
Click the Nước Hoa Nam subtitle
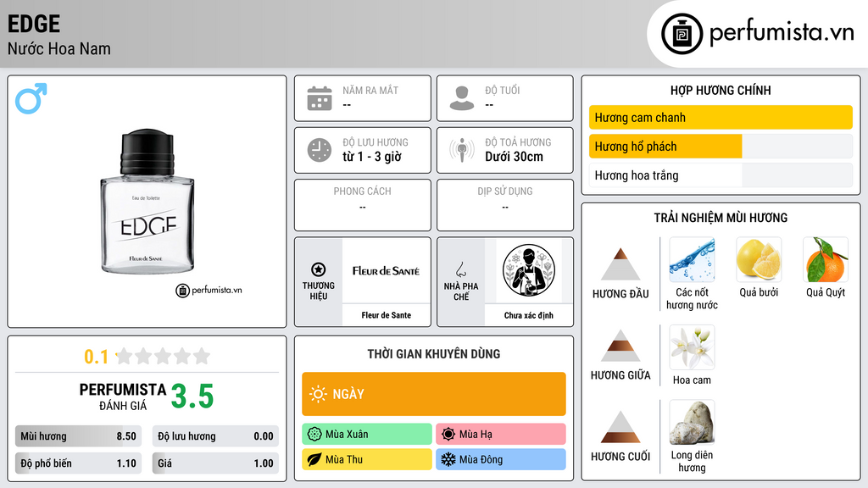tap(59, 48)
